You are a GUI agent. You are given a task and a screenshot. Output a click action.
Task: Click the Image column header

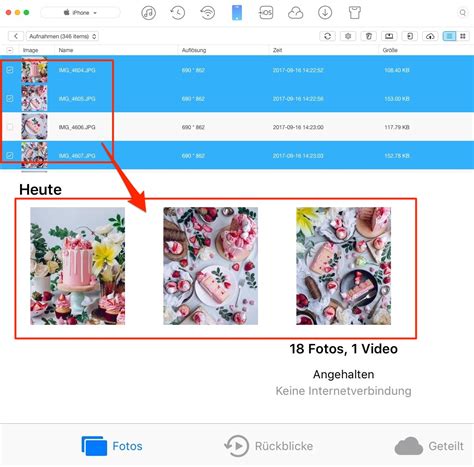pos(30,50)
